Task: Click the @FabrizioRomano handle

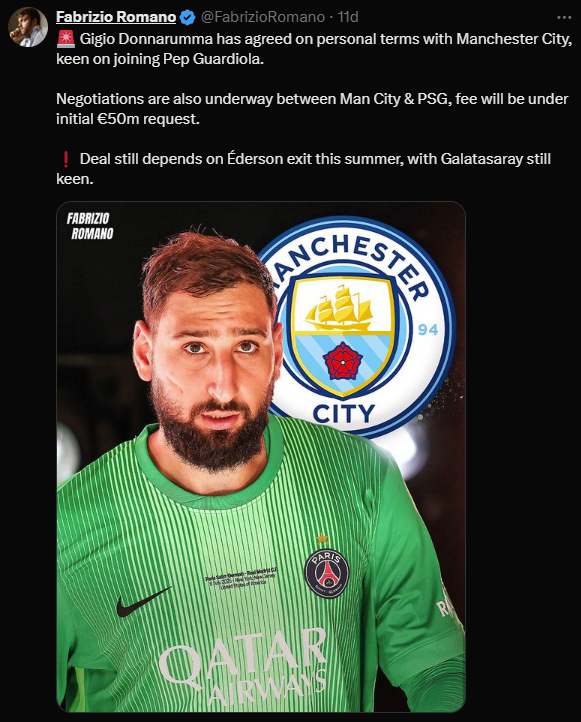Action: pos(263,17)
